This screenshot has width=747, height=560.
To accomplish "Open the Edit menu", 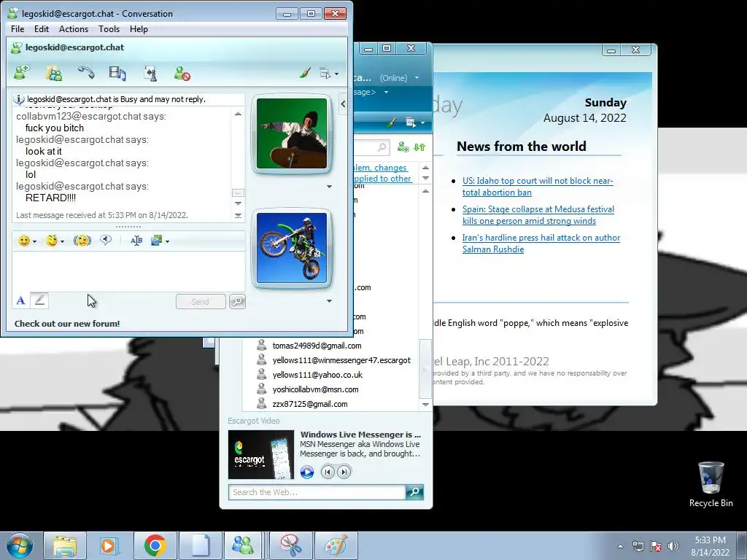I will (42, 29).
